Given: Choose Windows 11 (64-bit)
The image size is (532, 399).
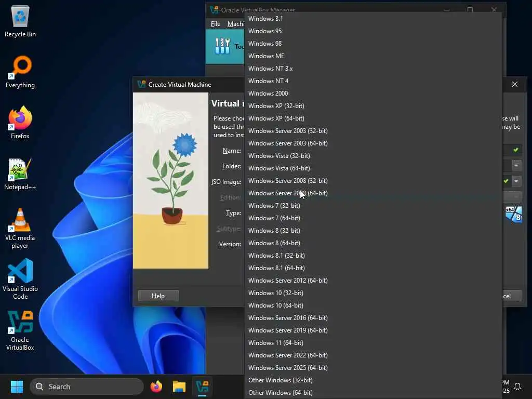Looking at the screenshot, I should 373,343.
